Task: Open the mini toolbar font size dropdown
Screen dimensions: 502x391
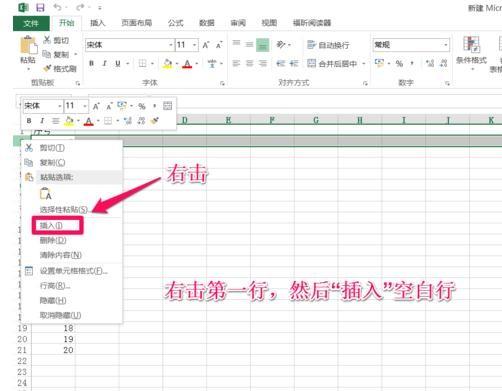Action: [85, 106]
